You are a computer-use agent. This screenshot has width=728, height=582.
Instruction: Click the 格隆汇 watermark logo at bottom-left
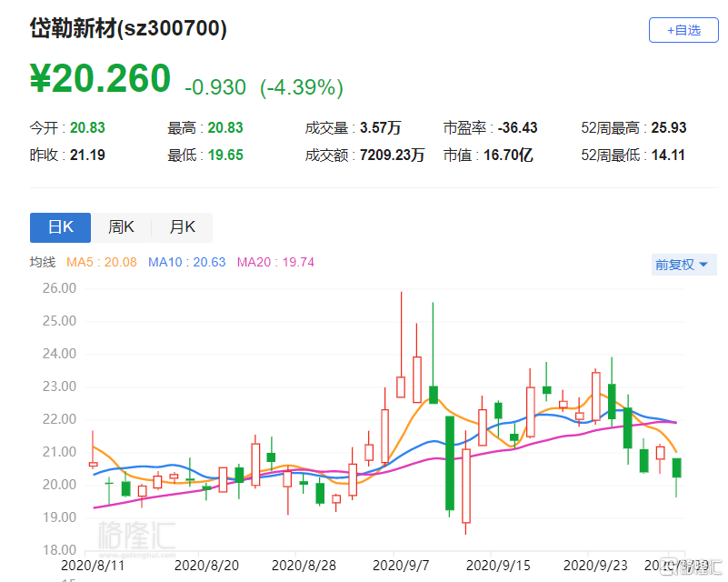click(x=137, y=537)
